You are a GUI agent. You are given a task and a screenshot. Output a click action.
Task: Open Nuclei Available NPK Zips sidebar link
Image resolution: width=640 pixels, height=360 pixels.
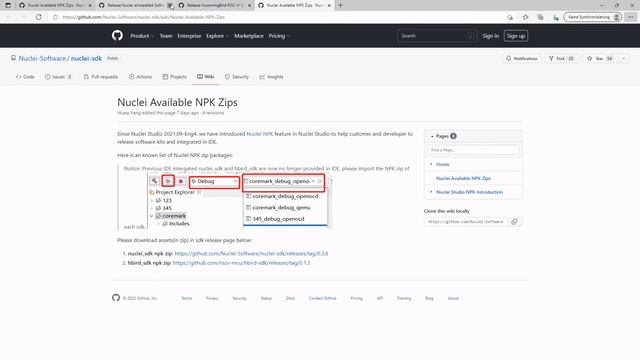click(x=463, y=178)
